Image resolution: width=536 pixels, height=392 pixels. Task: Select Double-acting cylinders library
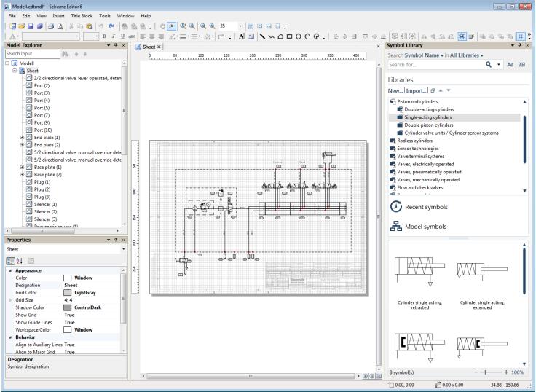[x=429, y=109]
